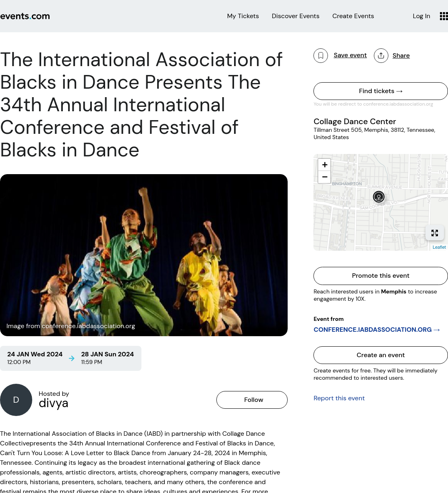Click the redirect notice under Find tickets
Screen dimensions: 448x493
(x=373, y=104)
